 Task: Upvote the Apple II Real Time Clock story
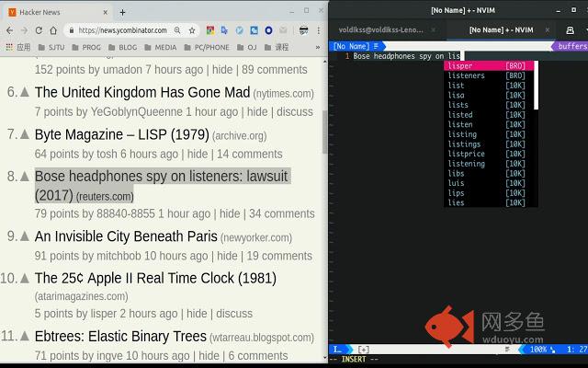[25, 278]
